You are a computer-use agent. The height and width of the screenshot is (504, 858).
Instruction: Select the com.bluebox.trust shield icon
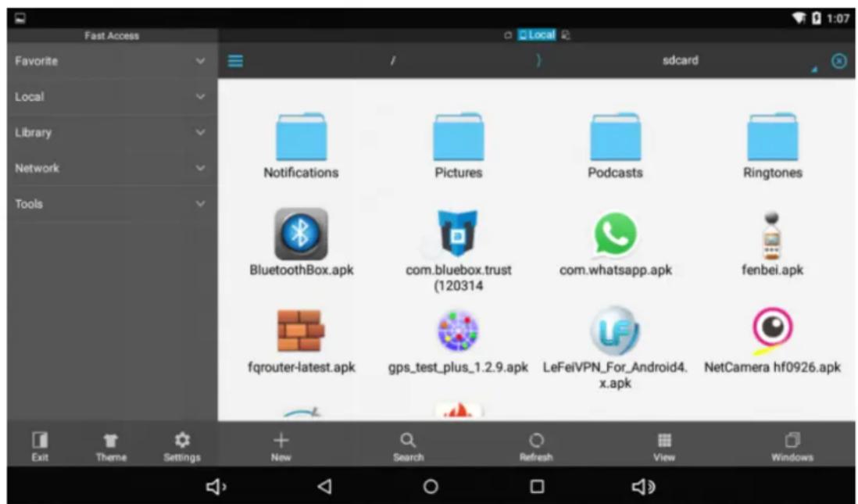458,233
